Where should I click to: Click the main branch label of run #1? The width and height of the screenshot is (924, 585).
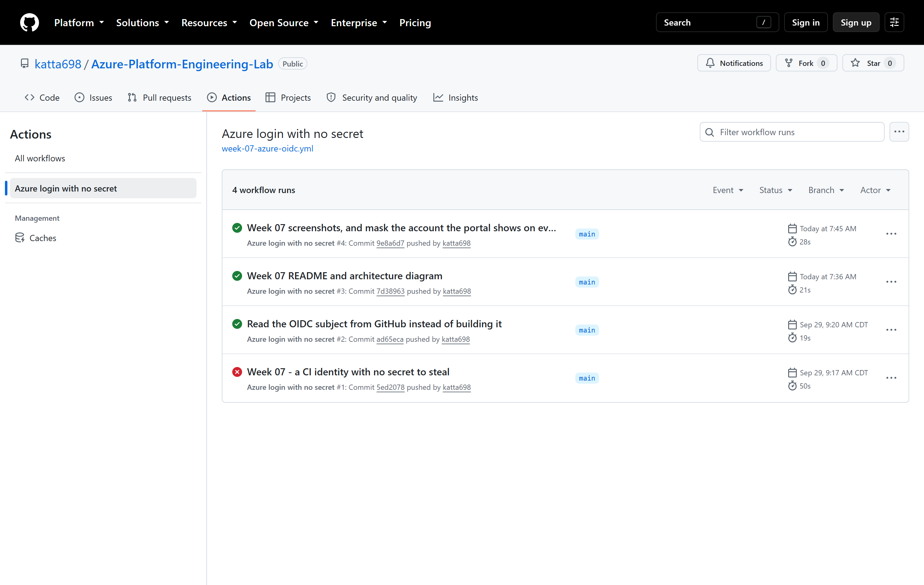click(587, 378)
